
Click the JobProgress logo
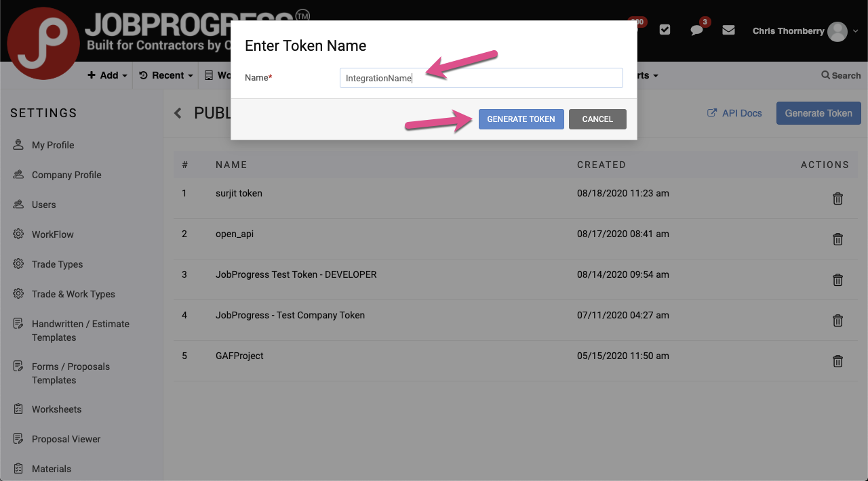(x=43, y=43)
